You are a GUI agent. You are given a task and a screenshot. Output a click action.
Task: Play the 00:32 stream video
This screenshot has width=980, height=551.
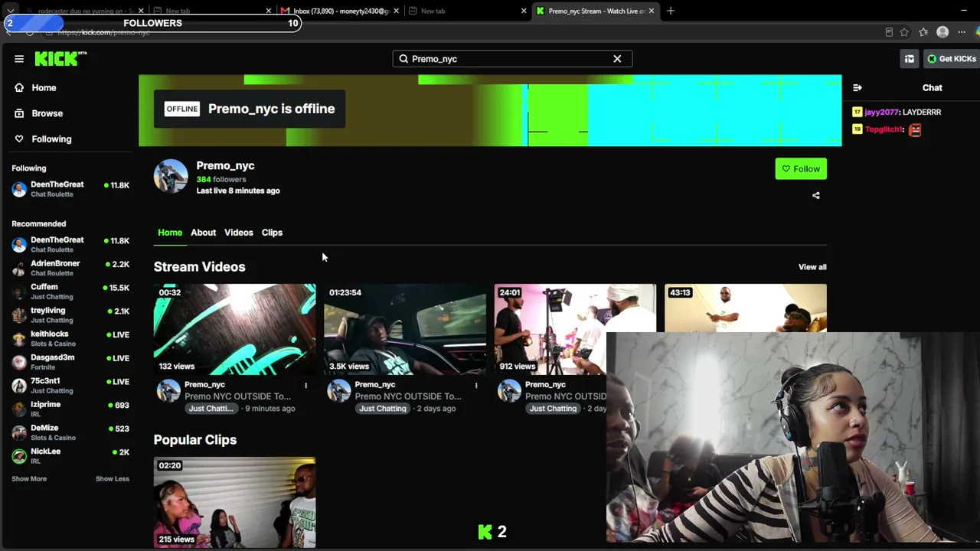(234, 330)
